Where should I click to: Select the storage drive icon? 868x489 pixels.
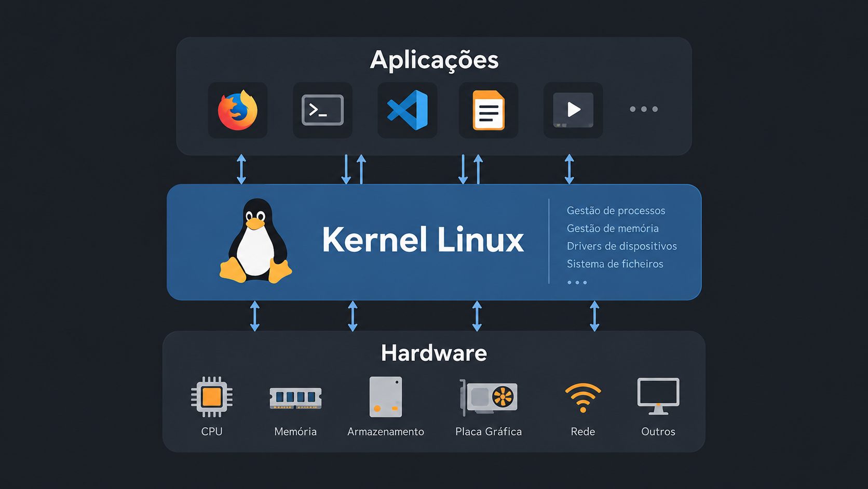(386, 397)
